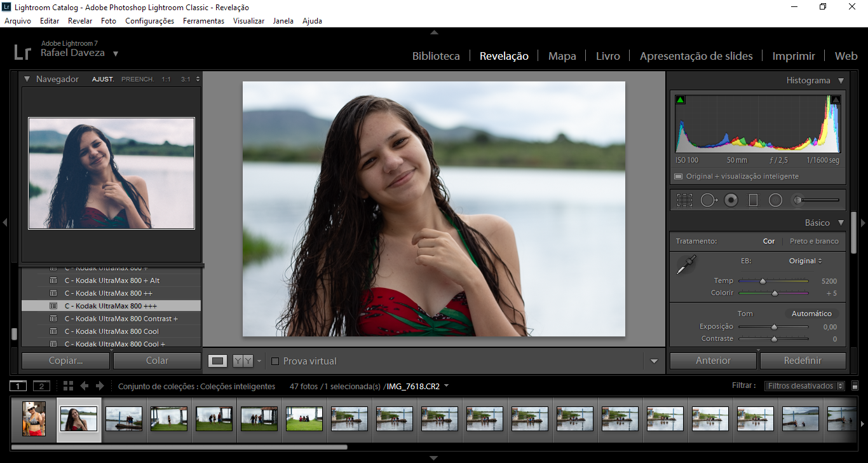Image resolution: width=868 pixels, height=463 pixels.
Task: Open the identity plate dropdown by Rafael Daveza
Action: point(116,54)
